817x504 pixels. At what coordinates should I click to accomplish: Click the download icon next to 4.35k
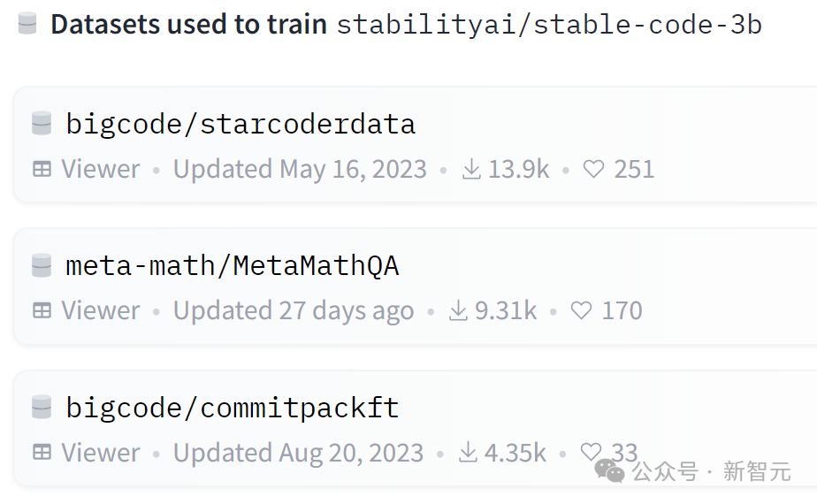[469, 453]
